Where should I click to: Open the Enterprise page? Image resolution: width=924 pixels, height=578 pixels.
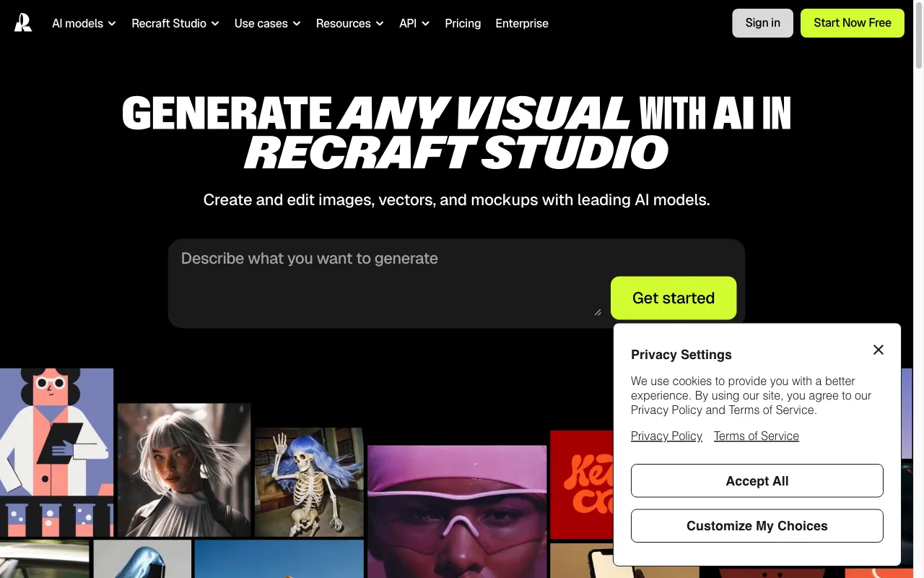[x=522, y=23]
